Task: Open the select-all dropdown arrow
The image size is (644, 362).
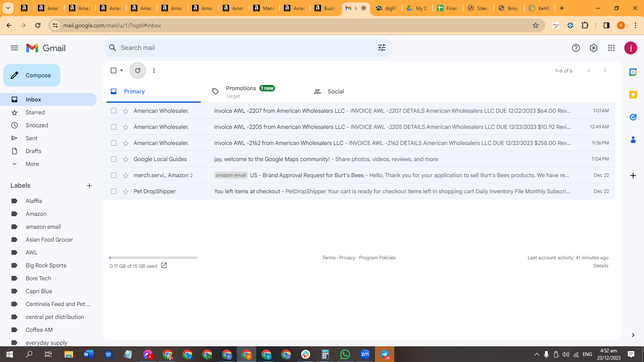Action: pyautogui.click(x=122, y=70)
